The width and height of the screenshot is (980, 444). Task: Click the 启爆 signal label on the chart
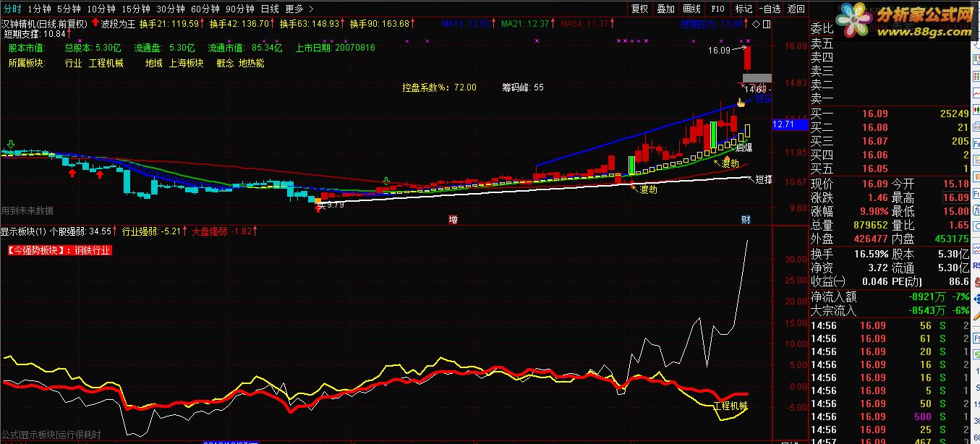tap(743, 148)
